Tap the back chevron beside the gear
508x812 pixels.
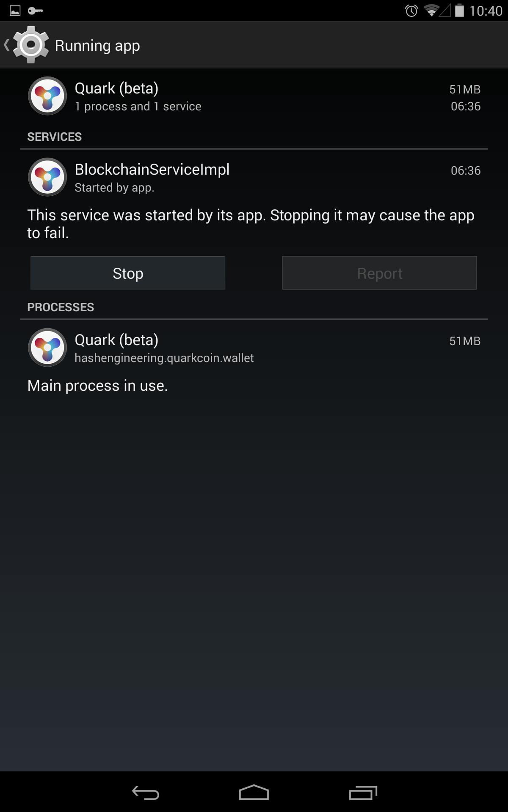(6, 45)
